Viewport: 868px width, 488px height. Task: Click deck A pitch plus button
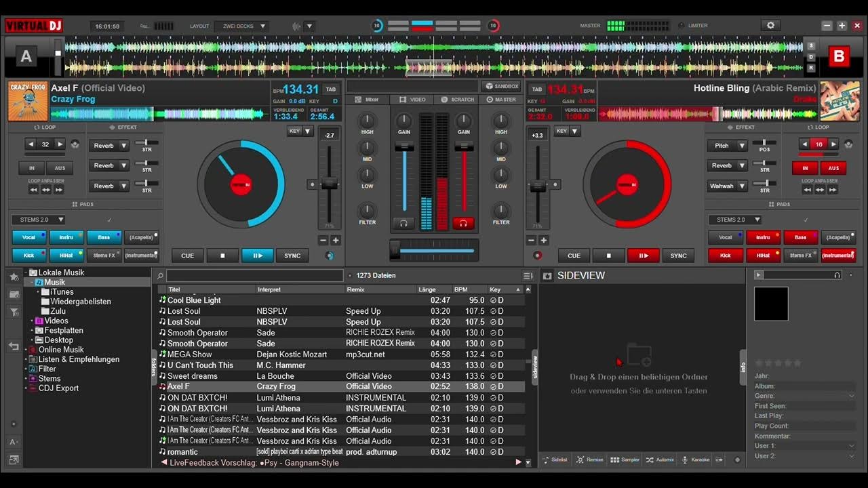point(336,240)
